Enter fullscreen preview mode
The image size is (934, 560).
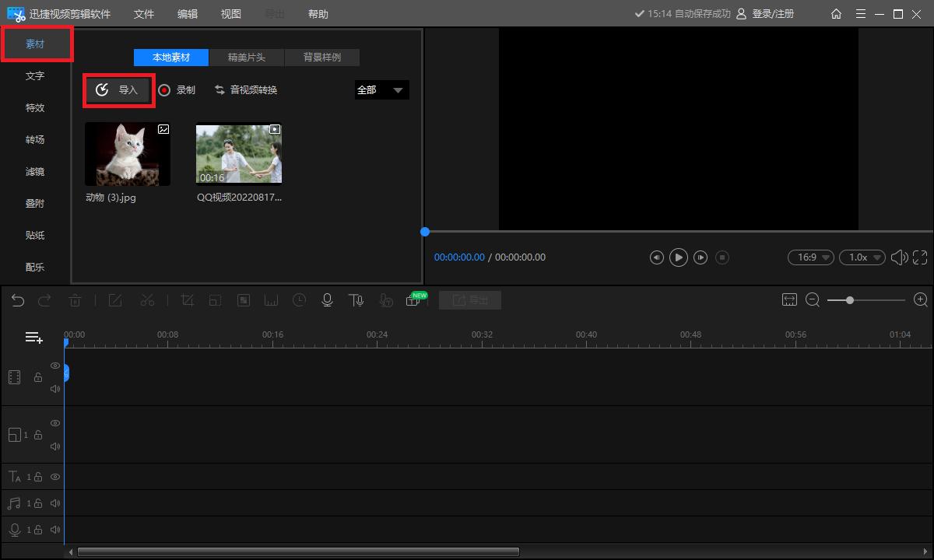click(x=920, y=257)
